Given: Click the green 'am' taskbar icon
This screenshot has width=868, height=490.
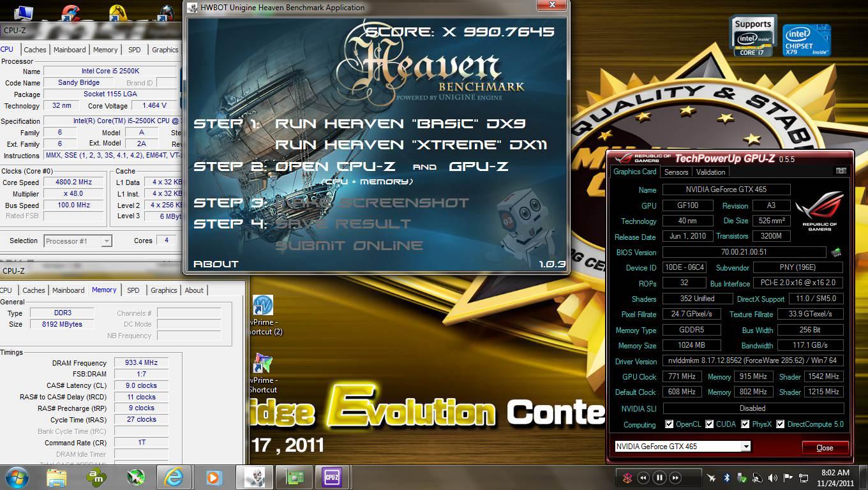Looking at the screenshot, I should [x=96, y=477].
